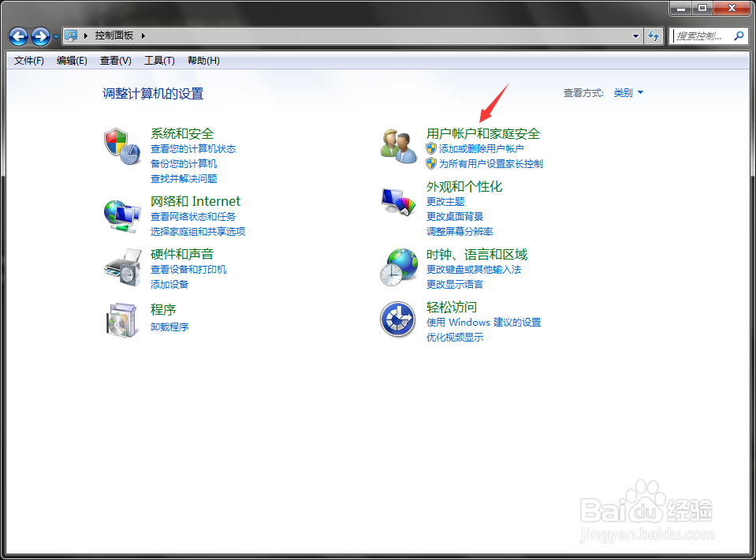Image resolution: width=756 pixels, height=560 pixels.
Task: Open the Hardware and Sound printer icon
Action: pos(123,267)
